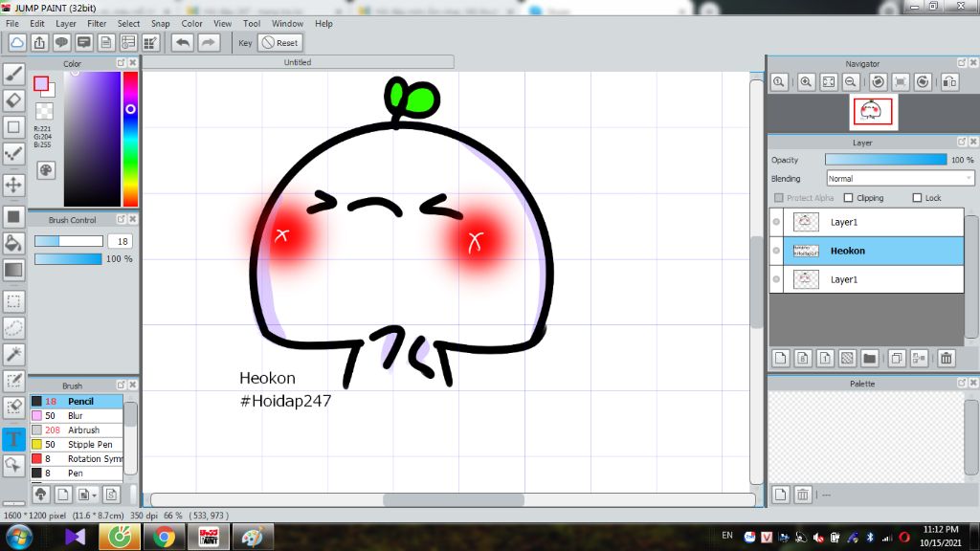Duplicate the layer with copy icon

pyautogui.click(x=896, y=358)
